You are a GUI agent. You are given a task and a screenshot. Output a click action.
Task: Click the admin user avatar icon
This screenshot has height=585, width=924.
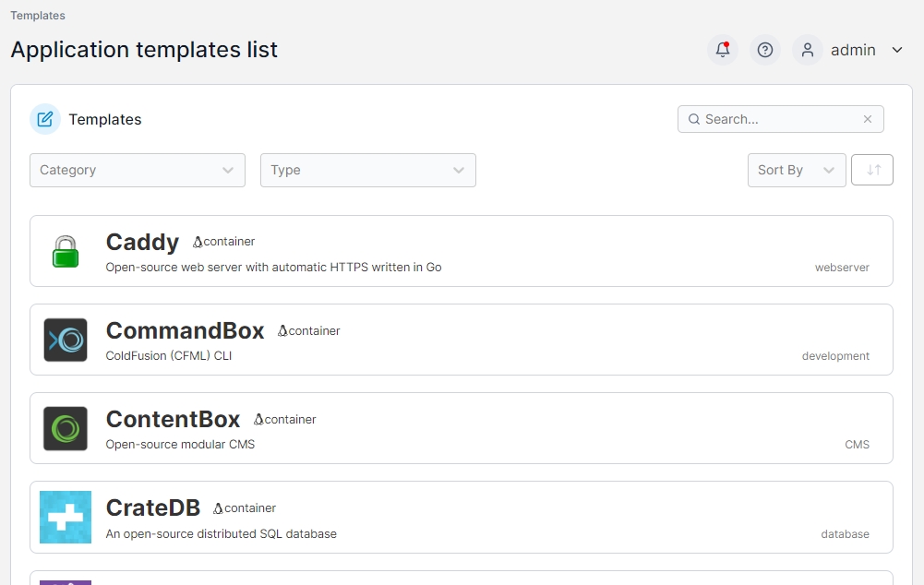coord(808,50)
